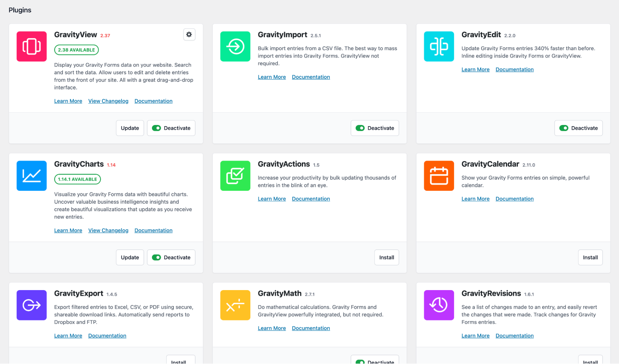Click the GravityImport green arrow icon
Viewport: 619px width, 364px height.
235,46
